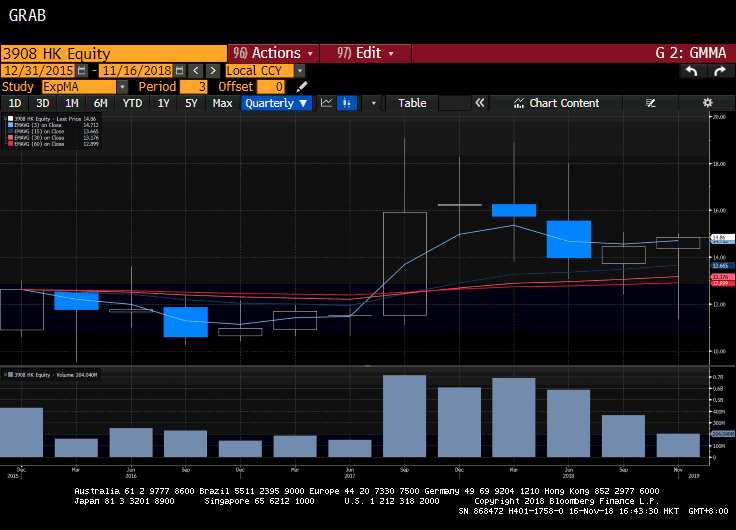Image resolution: width=736 pixels, height=530 pixels.
Task: Select the candlestick chart type icon
Action: (x=347, y=103)
